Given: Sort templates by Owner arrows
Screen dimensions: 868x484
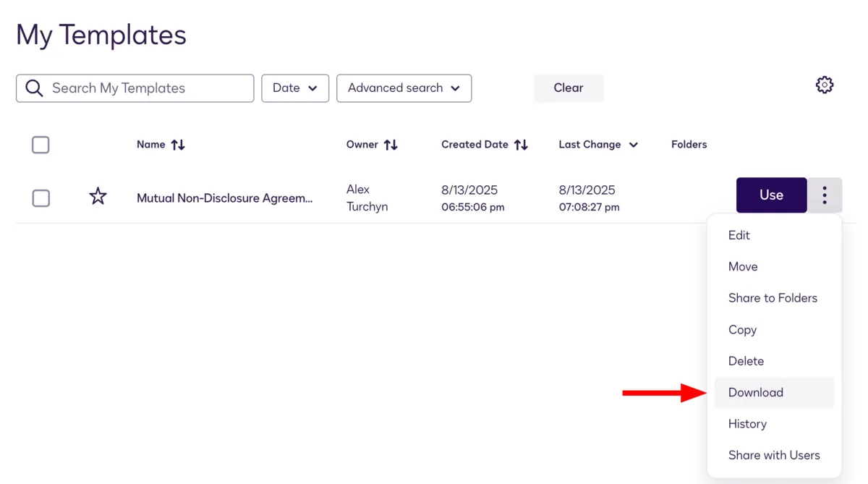Looking at the screenshot, I should click(391, 145).
